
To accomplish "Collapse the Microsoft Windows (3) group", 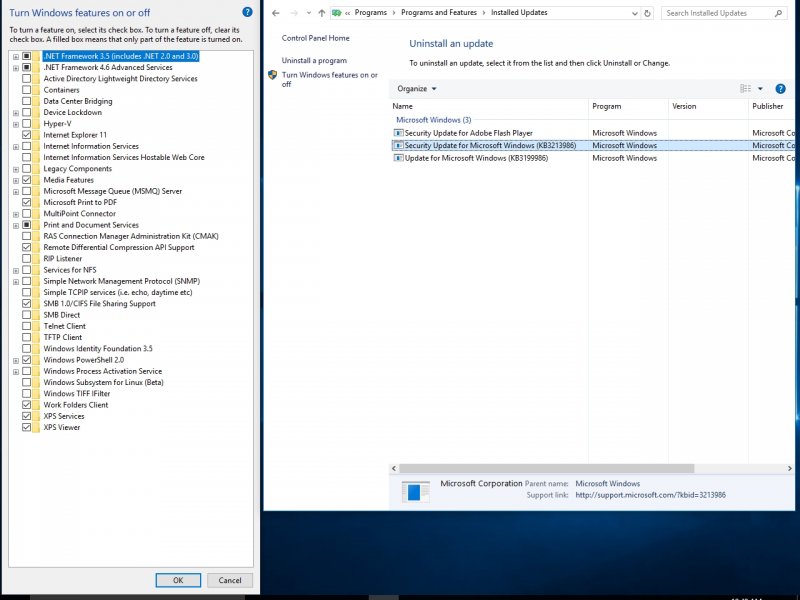I will (433, 120).
